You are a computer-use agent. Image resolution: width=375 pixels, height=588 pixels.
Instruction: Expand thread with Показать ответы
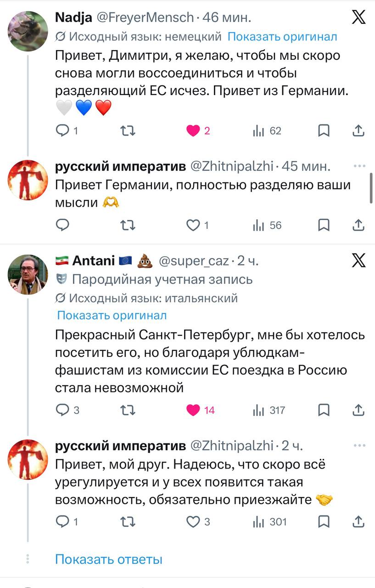pos(109,559)
